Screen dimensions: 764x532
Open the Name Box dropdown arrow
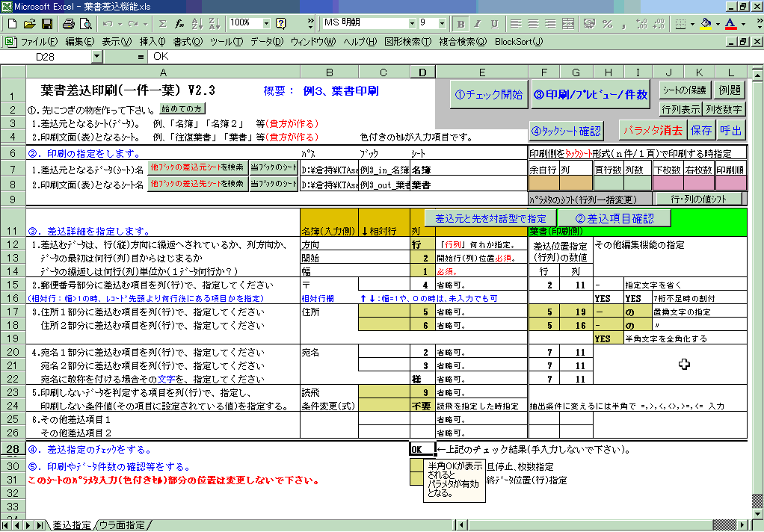[96, 57]
